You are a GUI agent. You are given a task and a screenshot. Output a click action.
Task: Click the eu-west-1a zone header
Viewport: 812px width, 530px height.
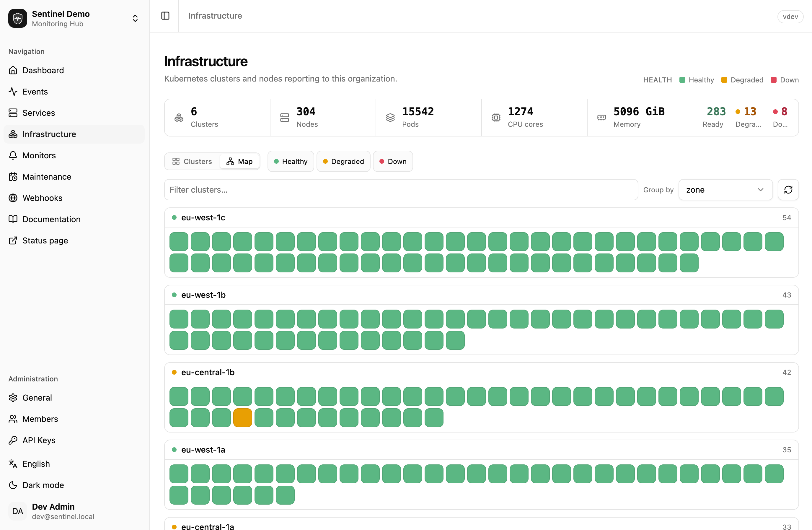pyautogui.click(x=481, y=450)
